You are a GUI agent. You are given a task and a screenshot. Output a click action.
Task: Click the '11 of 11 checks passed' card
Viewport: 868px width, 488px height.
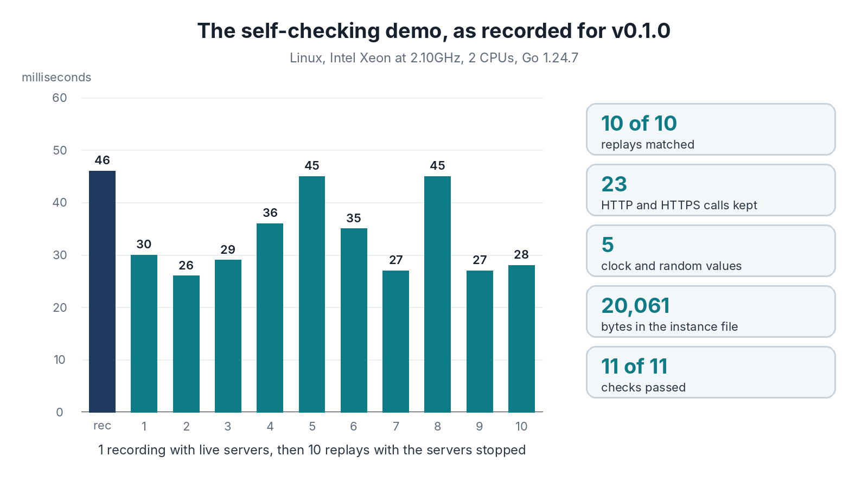click(x=711, y=373)
